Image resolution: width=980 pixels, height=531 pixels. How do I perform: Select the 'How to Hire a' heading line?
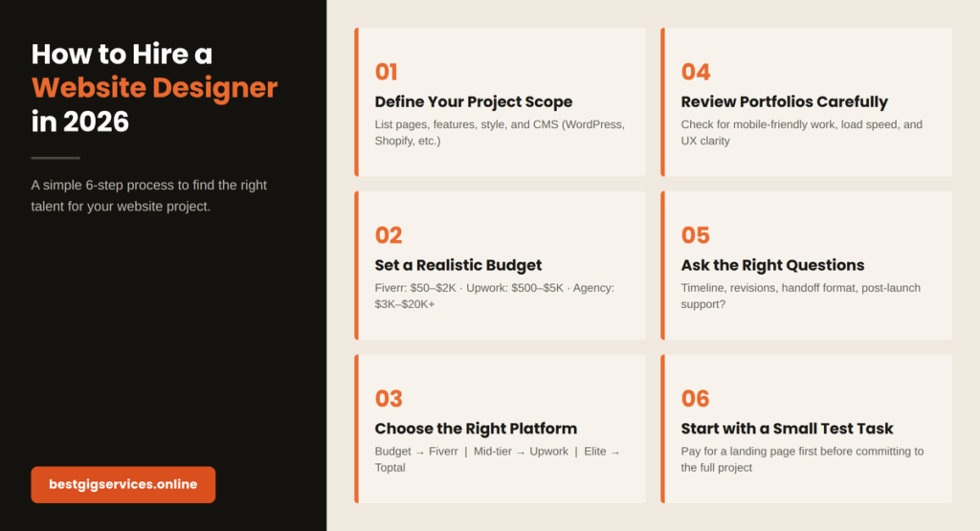pos(122,55)
